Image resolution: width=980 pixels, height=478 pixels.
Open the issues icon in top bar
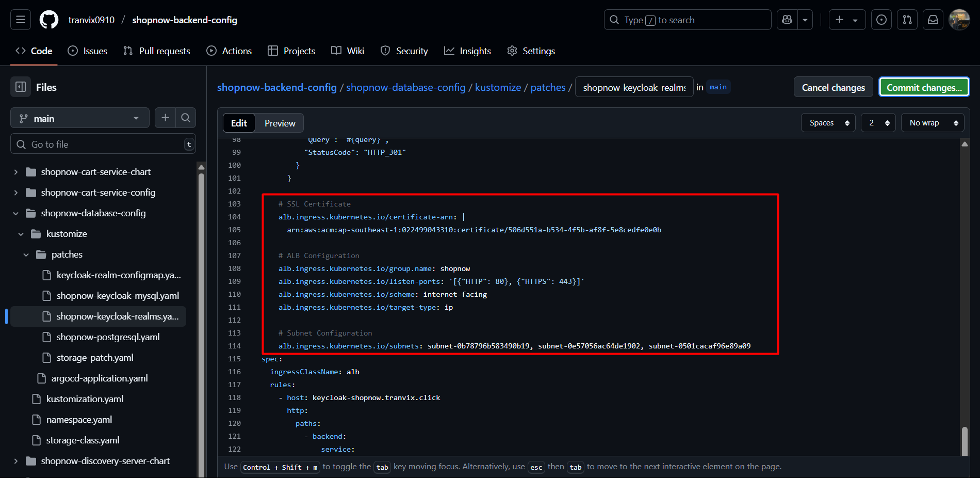coord(881,20)
